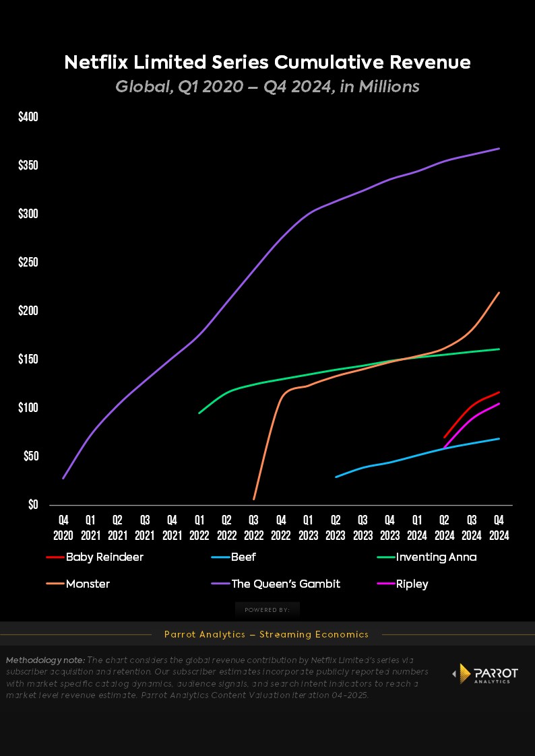Select the 'Ripley' legend label
The height and width of the screenshot is (756, 535).
pyautogui.click(x=412, y=584)
